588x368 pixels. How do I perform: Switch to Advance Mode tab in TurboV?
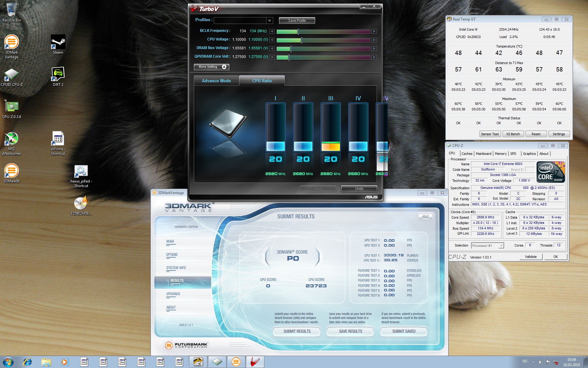pos(216,81)
